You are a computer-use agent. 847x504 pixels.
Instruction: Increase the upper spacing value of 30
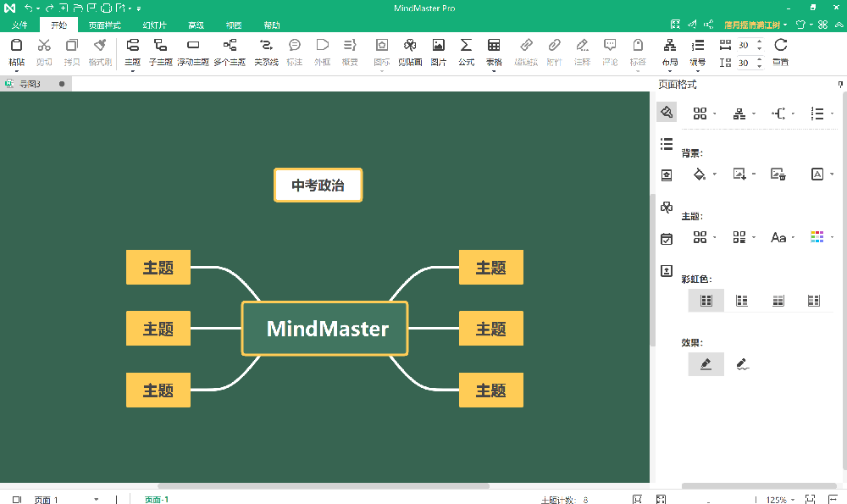[x=760, y=42]
